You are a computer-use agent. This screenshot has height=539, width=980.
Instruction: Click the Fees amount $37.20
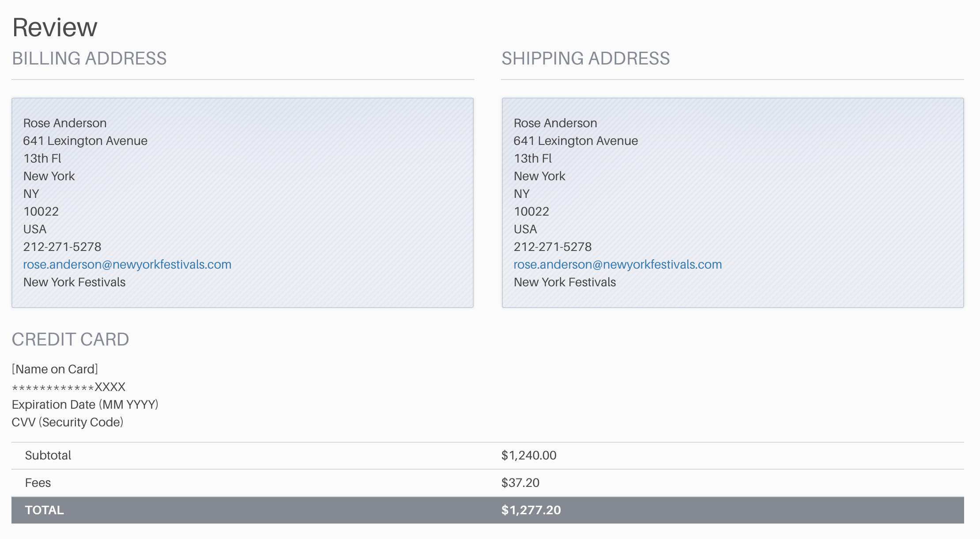pyautogui.click(x=520, y=483)
